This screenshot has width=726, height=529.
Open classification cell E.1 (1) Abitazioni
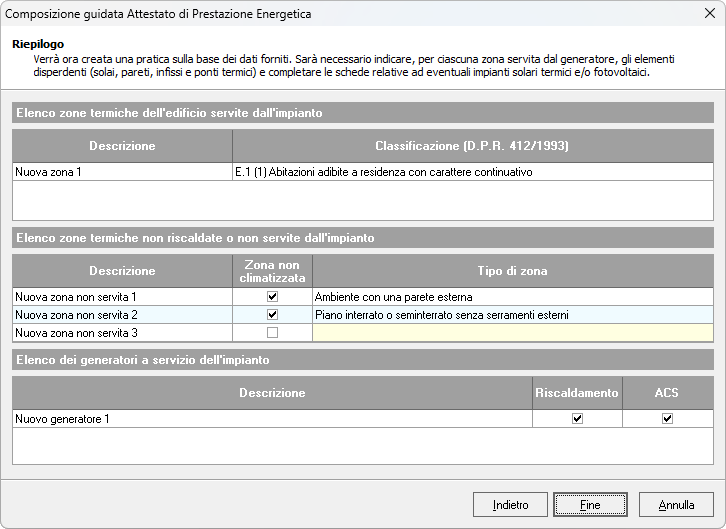click(472, 172)
